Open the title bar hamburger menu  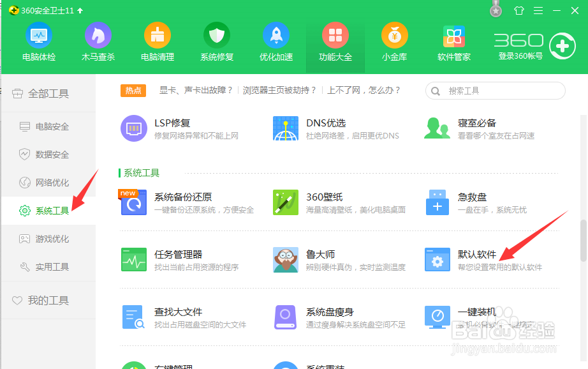point(538,10)
